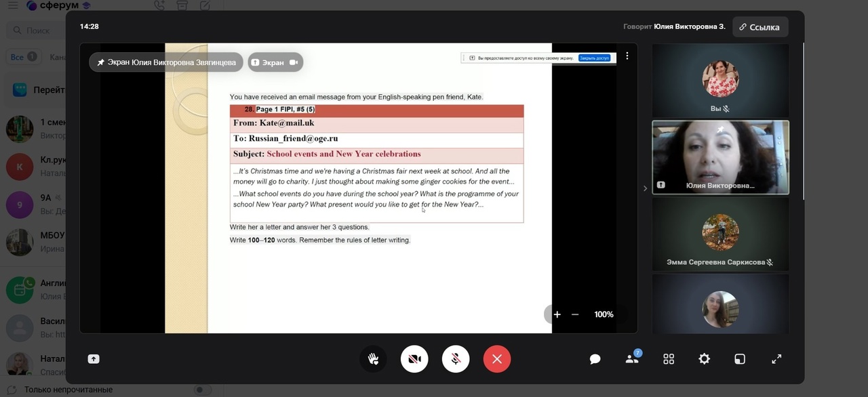Leave the call with the red X button
Screen dimensions: 868x397
497,359
